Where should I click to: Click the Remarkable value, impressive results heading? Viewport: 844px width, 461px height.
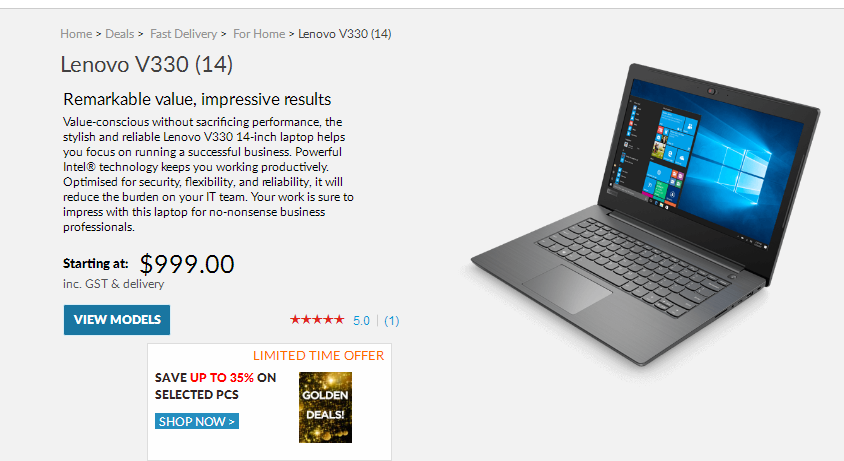pyautogui.click(x=197, y=100)
